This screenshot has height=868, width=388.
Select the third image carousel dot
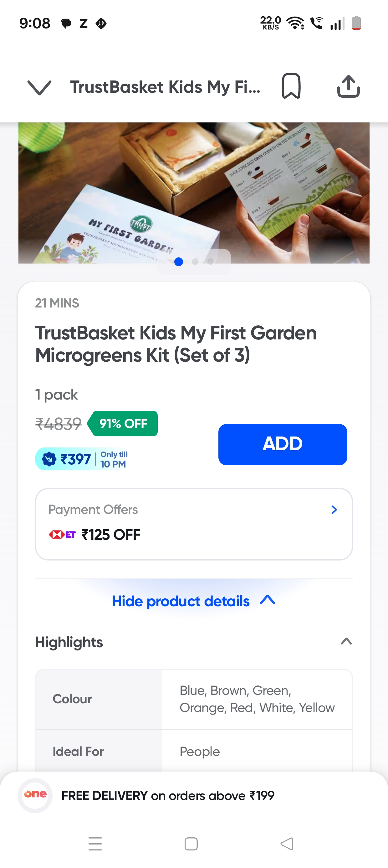click(x=210, y=261)
